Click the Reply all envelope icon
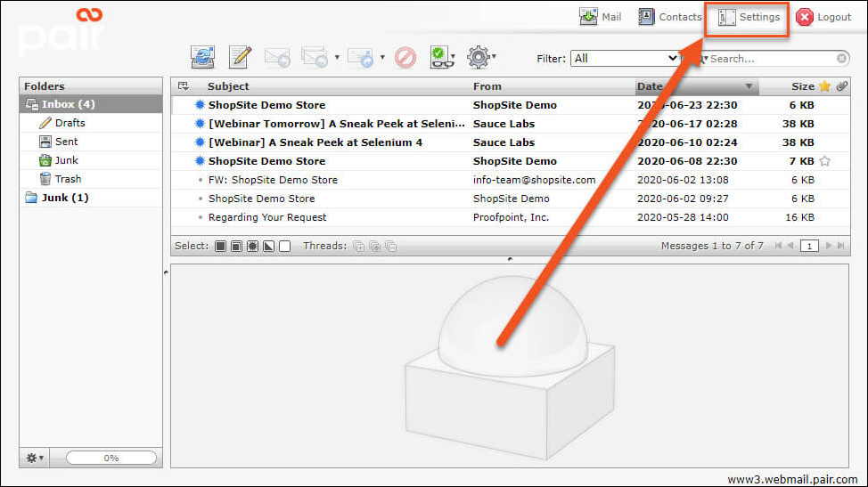The height and width of the screenshot is (487, 868). pyautogui.click(x=315, y=57)
